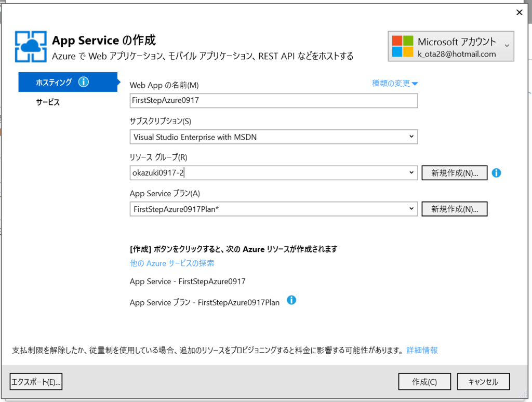Click the リソース グループ(R) label
532x402 pixels.
coord(158,157)
